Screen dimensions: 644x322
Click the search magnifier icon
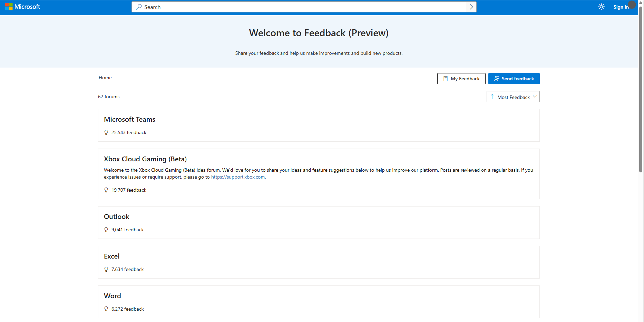click(139, 7)
